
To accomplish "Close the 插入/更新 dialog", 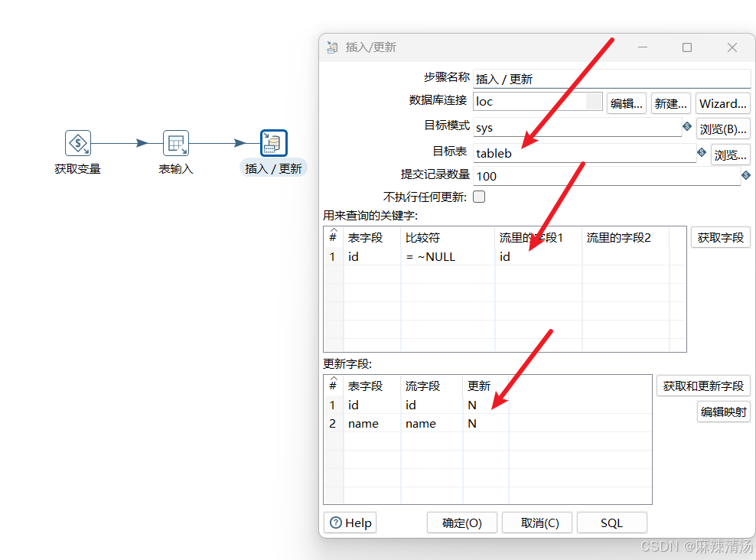I will click(732, 47).
